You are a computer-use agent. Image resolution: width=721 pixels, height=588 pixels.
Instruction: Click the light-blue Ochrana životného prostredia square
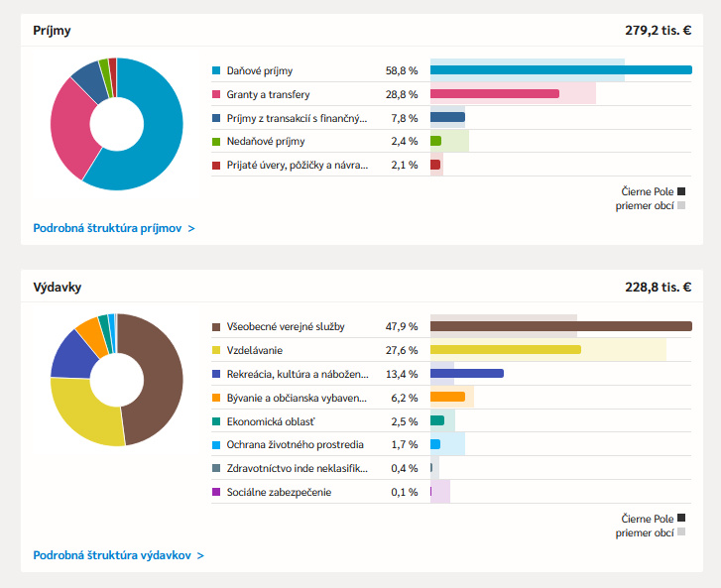[216, 444]
